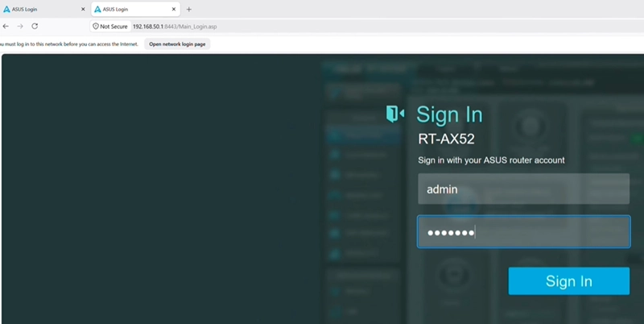The image size is (644, 324).
Task: Click the ASUS logo on the active tab
Action: pos(97,9)
